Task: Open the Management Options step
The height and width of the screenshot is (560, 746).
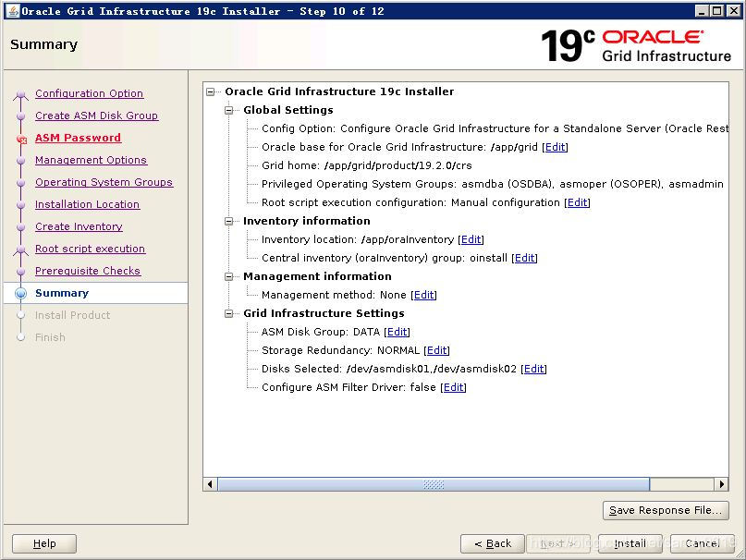Action: [x=91, y=160]
